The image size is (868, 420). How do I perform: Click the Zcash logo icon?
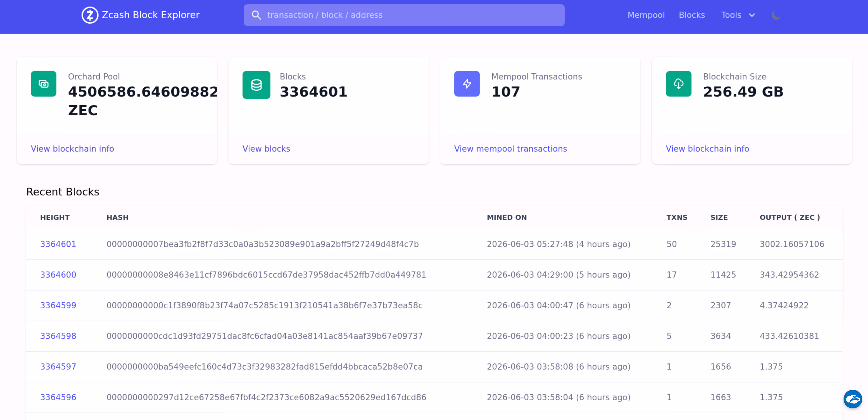(90, 15)
